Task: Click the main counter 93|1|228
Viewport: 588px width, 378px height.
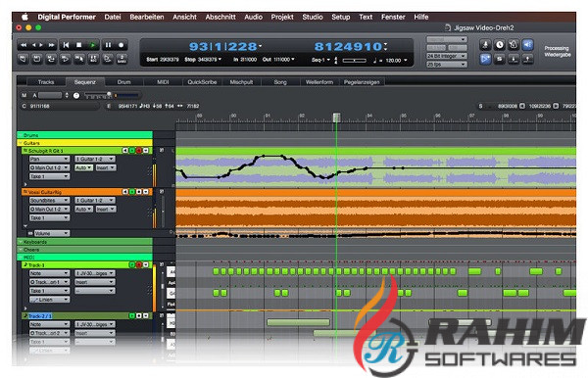Action: pos(222,46)
